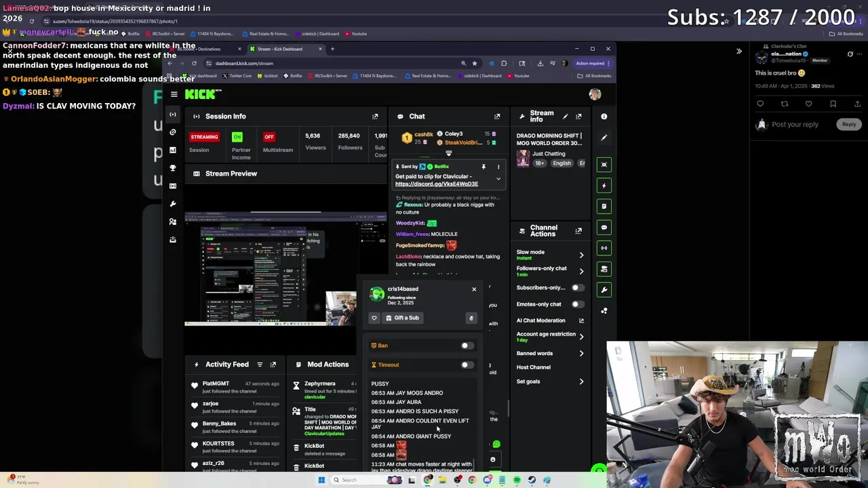868x488 pixels.
Task: Open the people icon in left sidebar
Action: click(173, 222)
